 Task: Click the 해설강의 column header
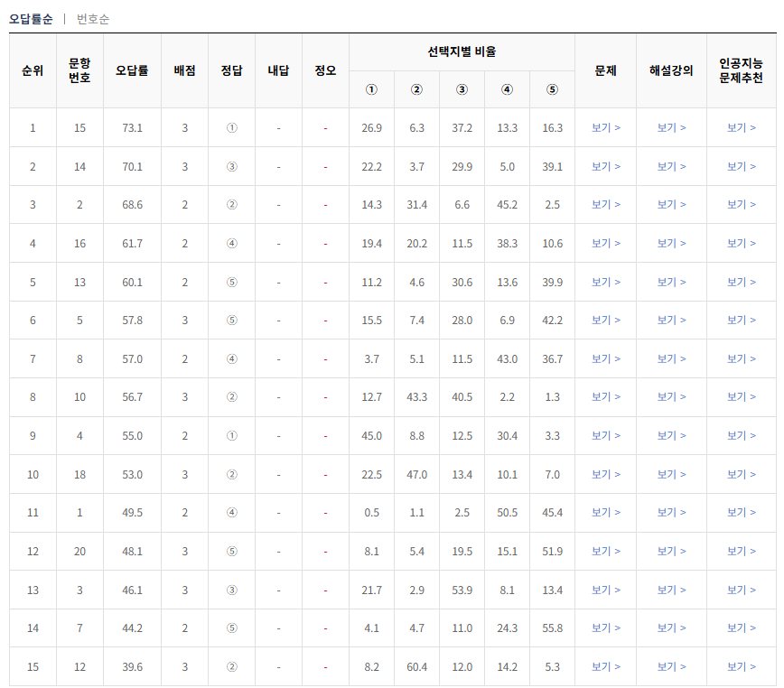click(x=671, y=70)
